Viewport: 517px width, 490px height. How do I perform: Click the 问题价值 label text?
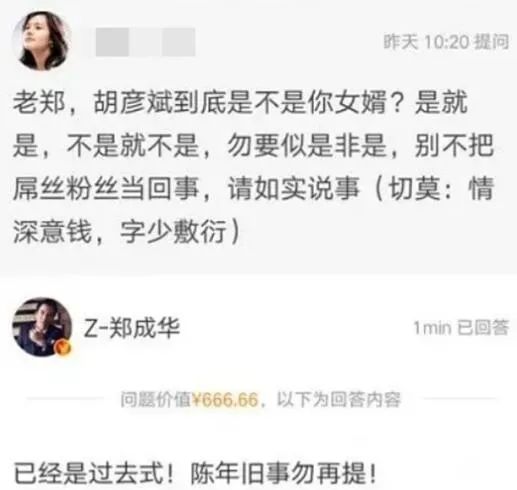point(156,399)
